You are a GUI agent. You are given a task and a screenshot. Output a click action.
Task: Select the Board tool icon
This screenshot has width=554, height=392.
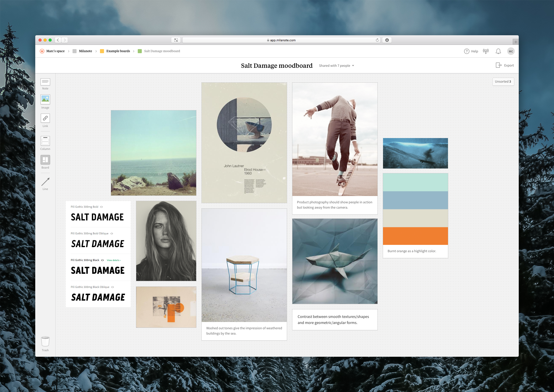tap(45, 160)
